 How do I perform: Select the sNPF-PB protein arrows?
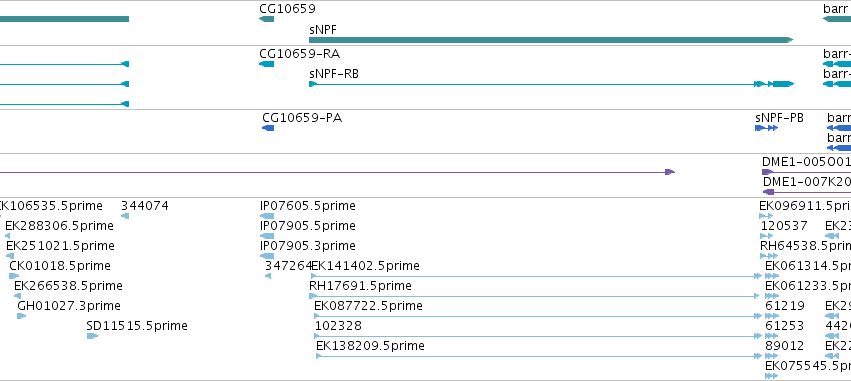click(766, 128)
